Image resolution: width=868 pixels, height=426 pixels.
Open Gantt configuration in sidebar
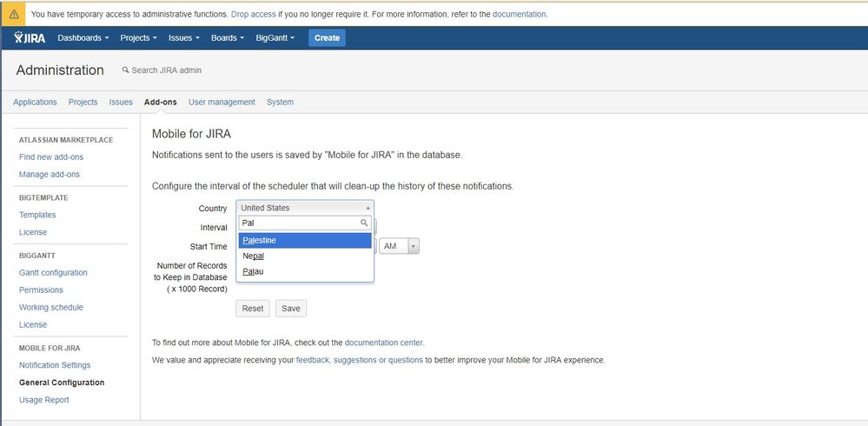[53, 272]
